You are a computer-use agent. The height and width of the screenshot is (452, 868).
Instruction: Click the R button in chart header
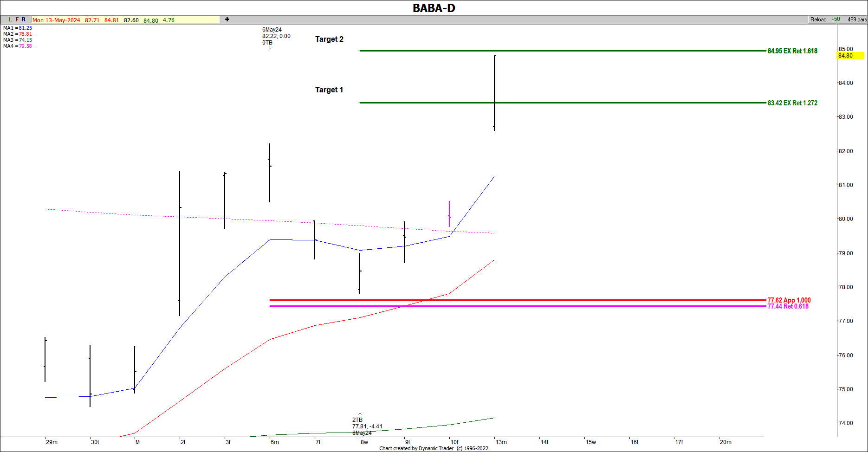coord(23,19)
